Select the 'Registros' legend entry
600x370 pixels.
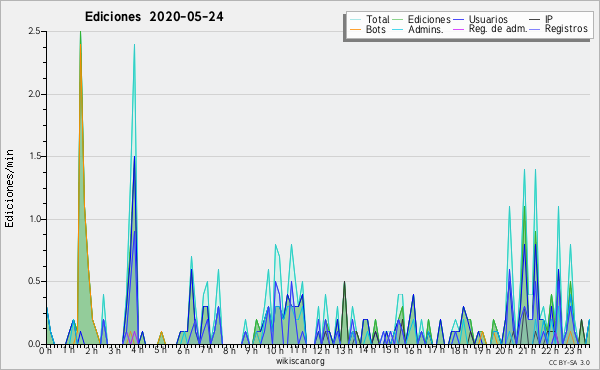click(566, 29)
